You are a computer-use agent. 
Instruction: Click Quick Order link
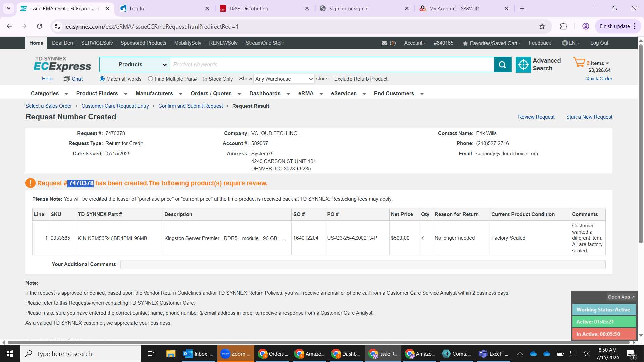(599, 79)
